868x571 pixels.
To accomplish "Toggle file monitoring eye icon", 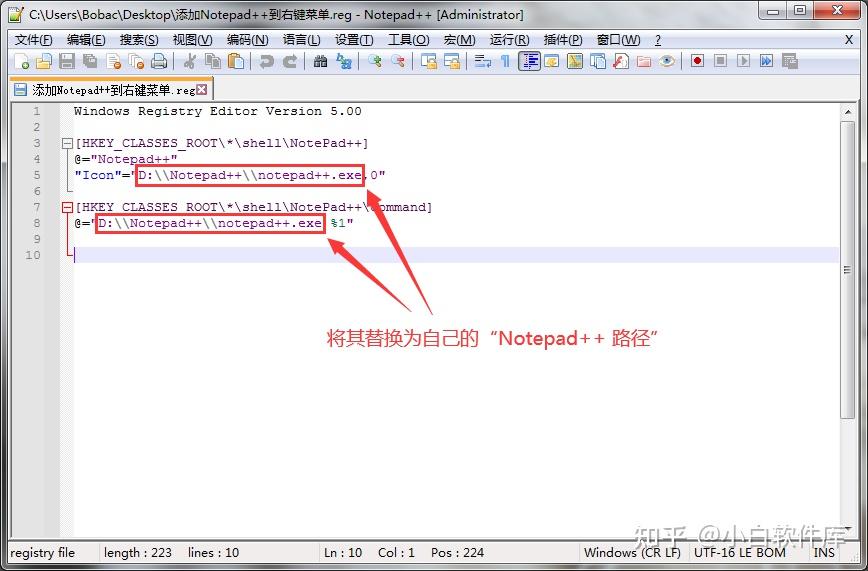I will coord(666,61).
